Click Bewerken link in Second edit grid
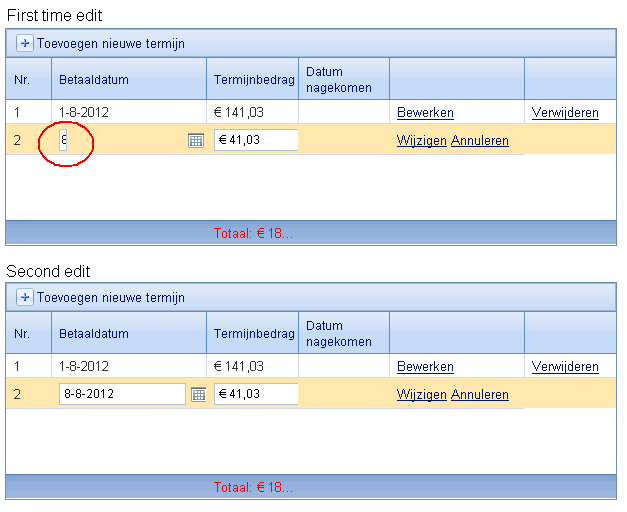The width and height of the screenshot is (627, 512). click(x=425, y=367)
